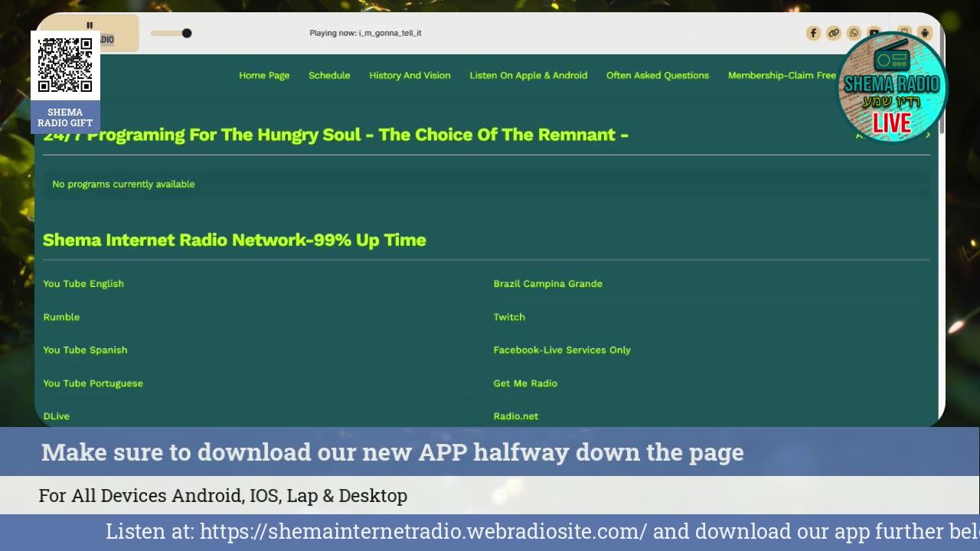Open the Schedule menu item

[329, 75]
